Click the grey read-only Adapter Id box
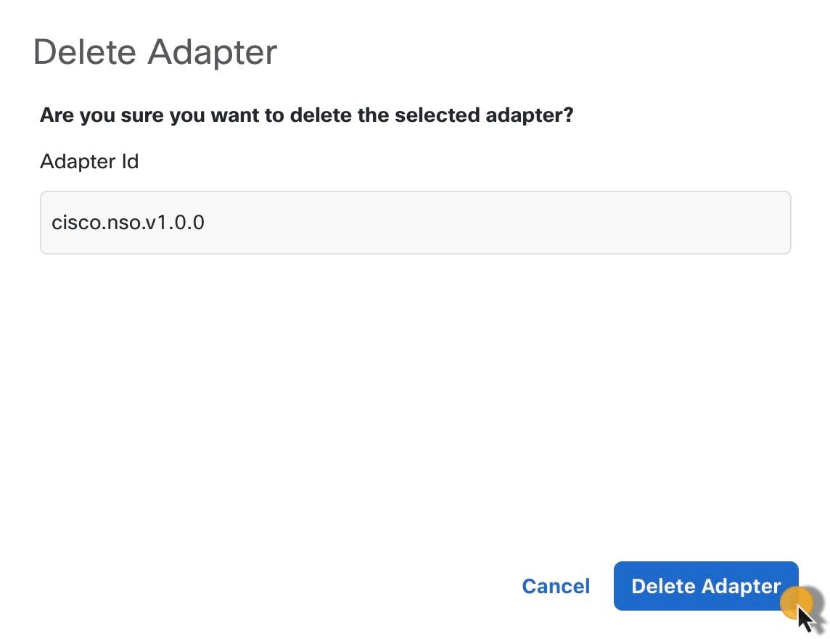Viewport: 830px width, 644px height. click(x=415, y=223)
